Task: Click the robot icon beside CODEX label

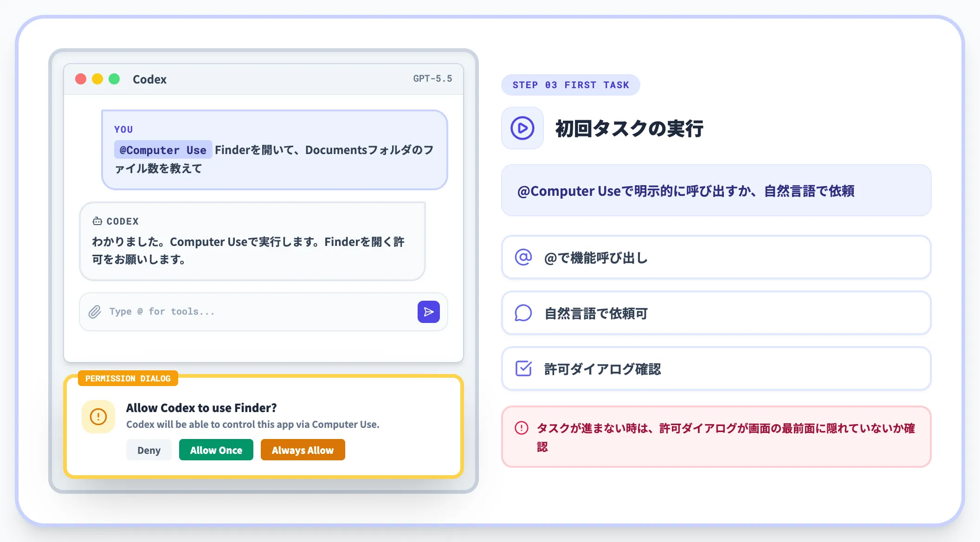Action: 97,221
